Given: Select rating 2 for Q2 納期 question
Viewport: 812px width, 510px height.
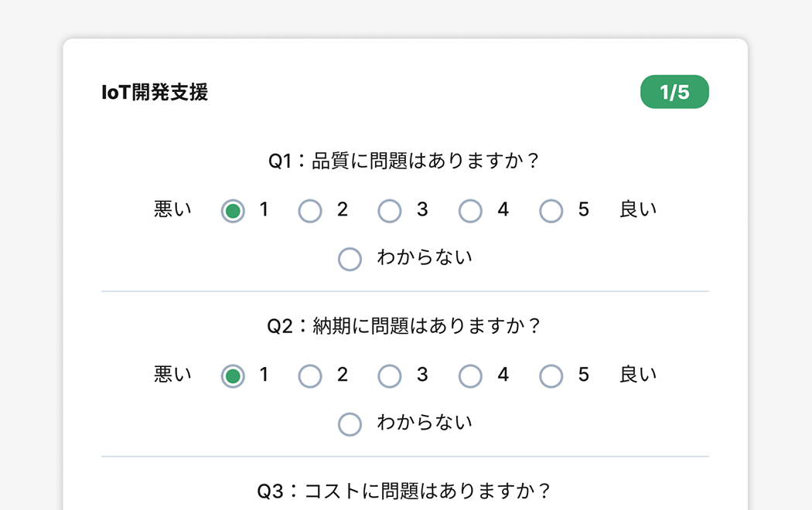Looking at the screenshot, I should 310,376.
